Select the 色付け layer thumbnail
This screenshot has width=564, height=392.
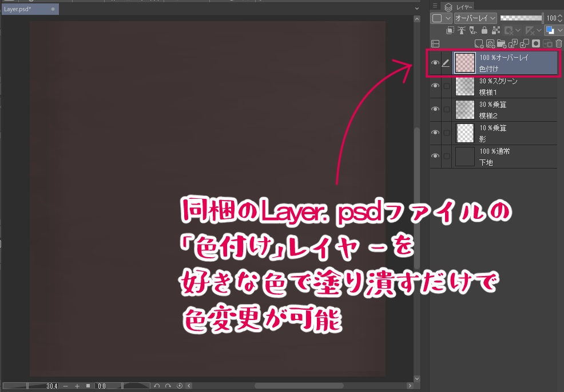[464, 63]
